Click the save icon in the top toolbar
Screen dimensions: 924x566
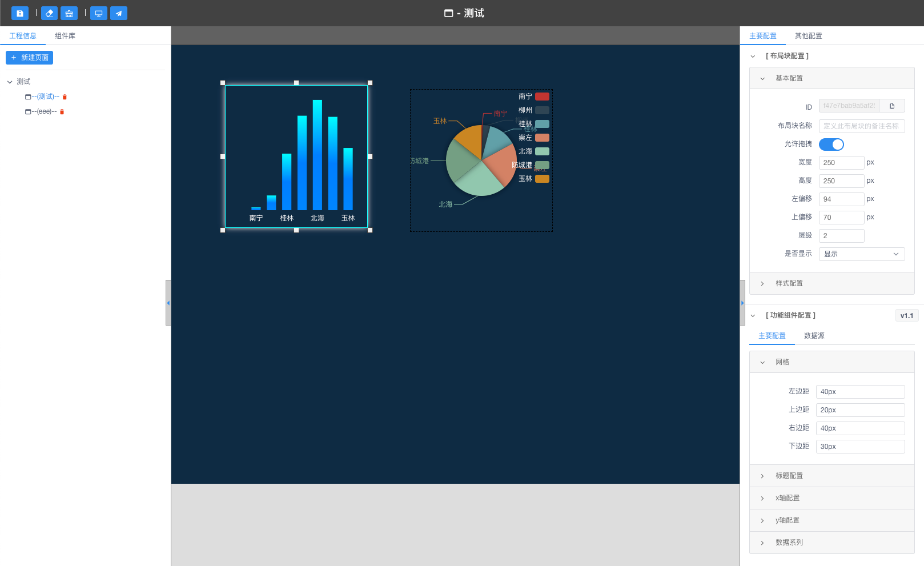(x=19, y=13)
